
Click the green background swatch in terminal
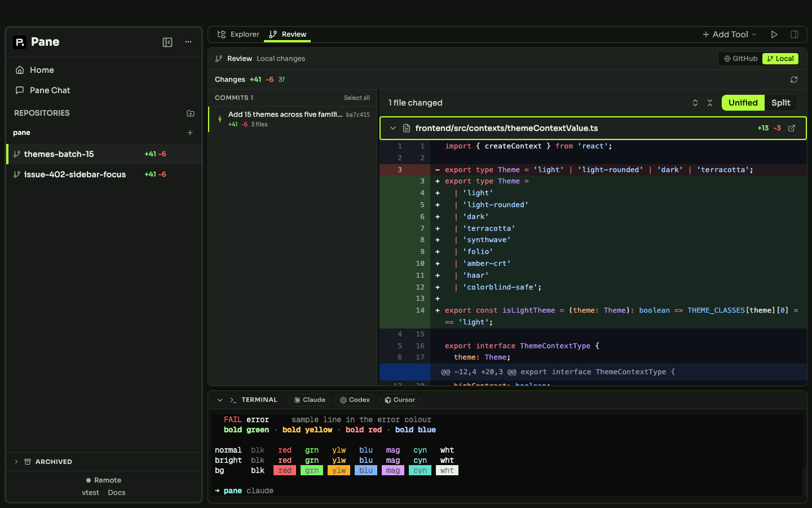coord(312,471)
